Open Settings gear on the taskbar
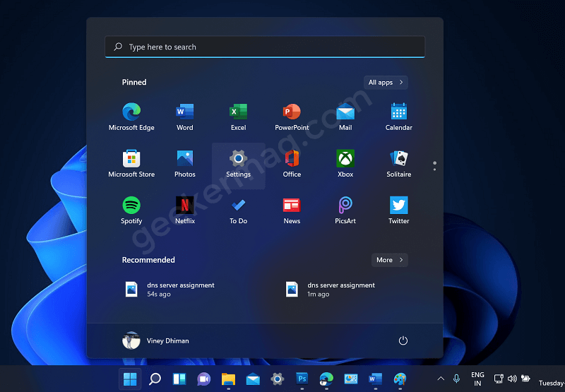The width and height of the screenshot is (565, 392). click(x=278, y=379)
